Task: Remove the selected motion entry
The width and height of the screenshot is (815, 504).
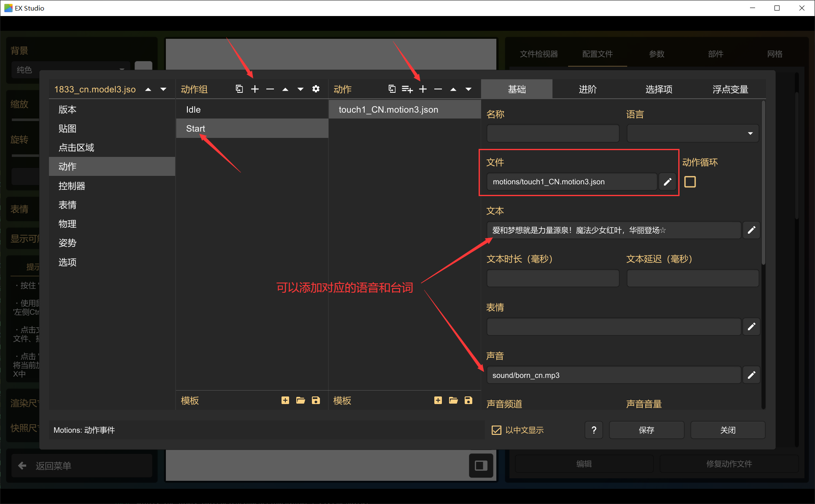Action: tap(438, 89)
